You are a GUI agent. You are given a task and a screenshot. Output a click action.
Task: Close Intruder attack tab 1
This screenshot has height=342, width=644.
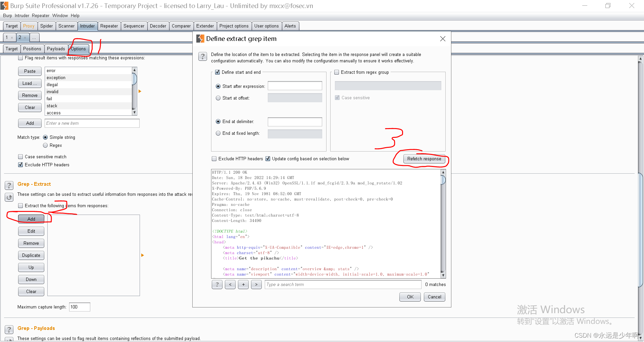[12, 38]
